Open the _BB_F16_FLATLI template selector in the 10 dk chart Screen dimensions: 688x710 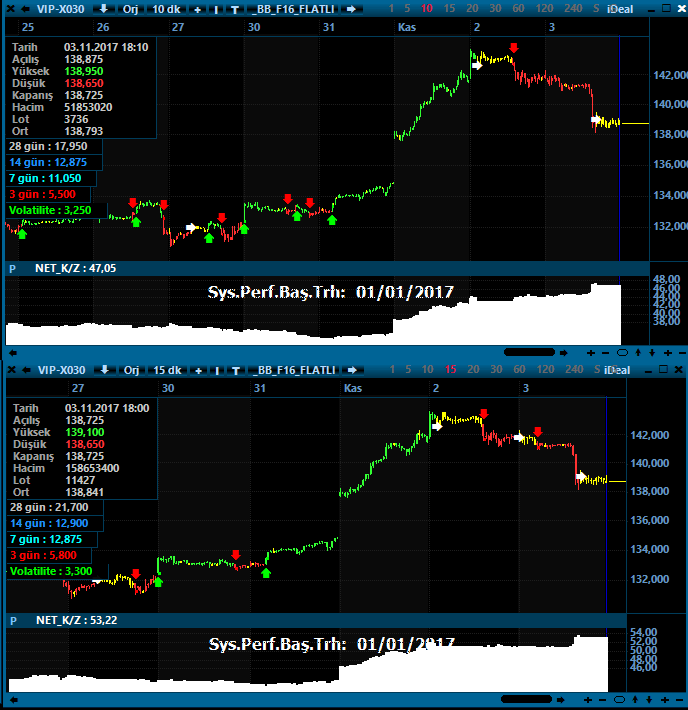[293, 9]
